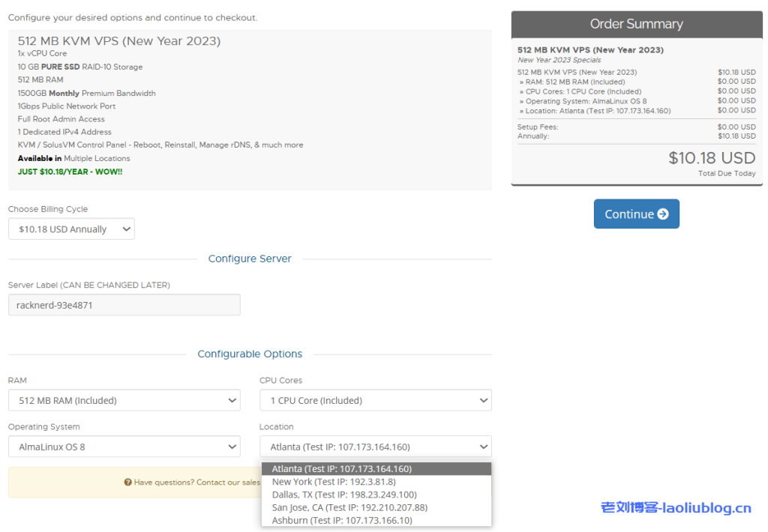The height and width of the screenshot is (532, 768).
Task: Click the Order Summary header
Action: (x=636, y=24)
